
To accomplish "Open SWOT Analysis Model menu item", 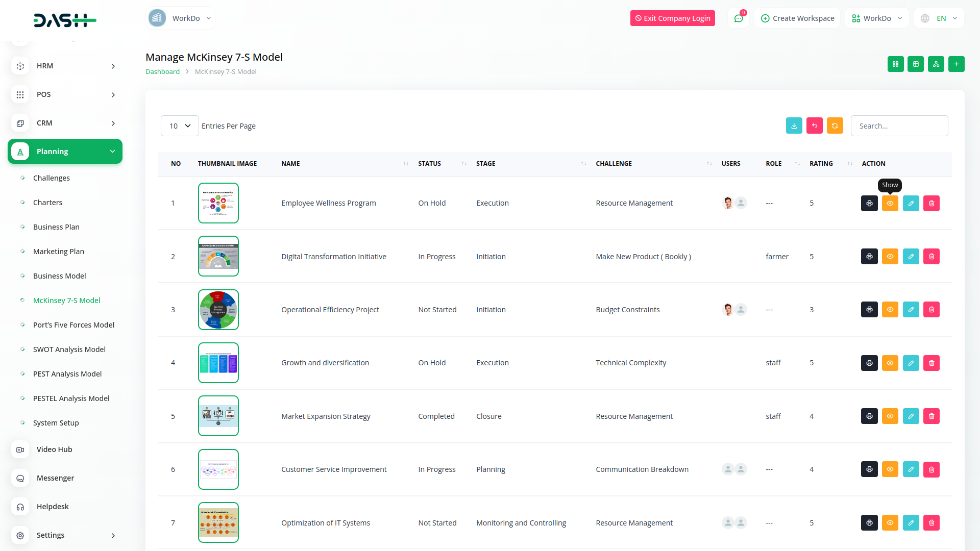I will (x=69, y=349).
